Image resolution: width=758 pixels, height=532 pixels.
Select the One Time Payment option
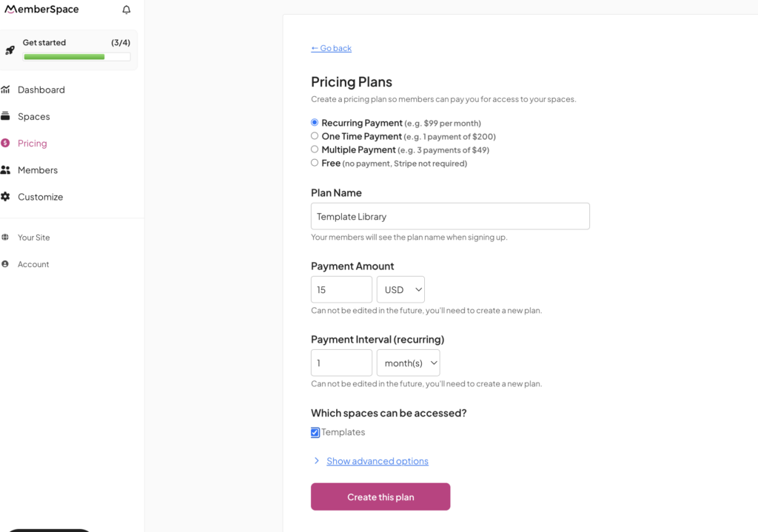click(314, 136)
